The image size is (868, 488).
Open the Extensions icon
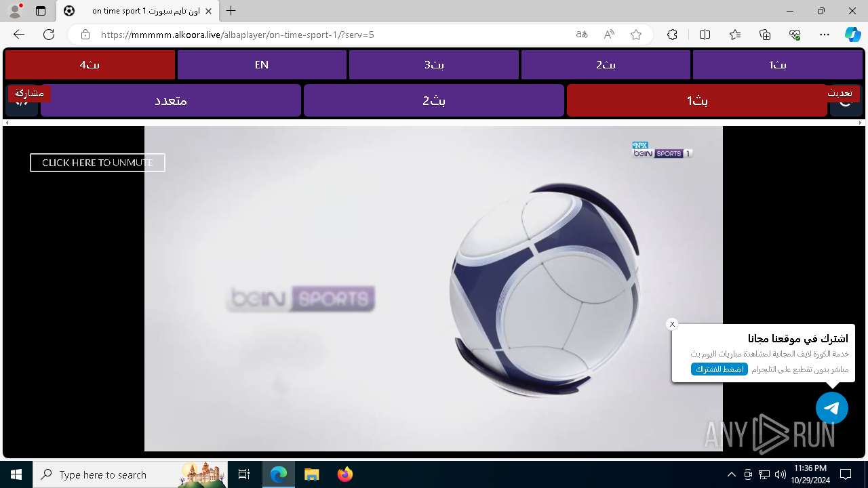(x=672, y=35)
